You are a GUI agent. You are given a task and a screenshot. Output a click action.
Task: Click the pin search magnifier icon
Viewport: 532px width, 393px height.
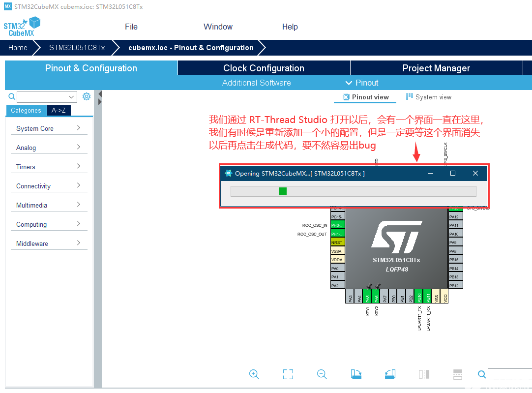(481, 374)
